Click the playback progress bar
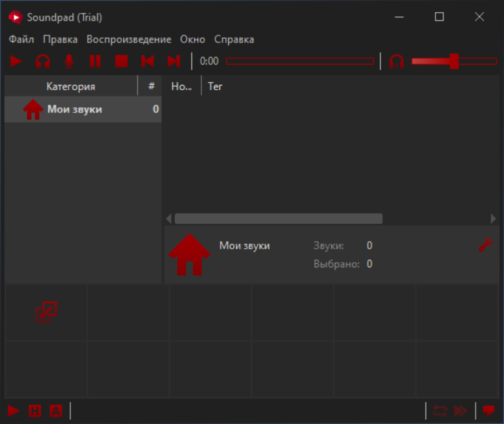 pos(300,61)
